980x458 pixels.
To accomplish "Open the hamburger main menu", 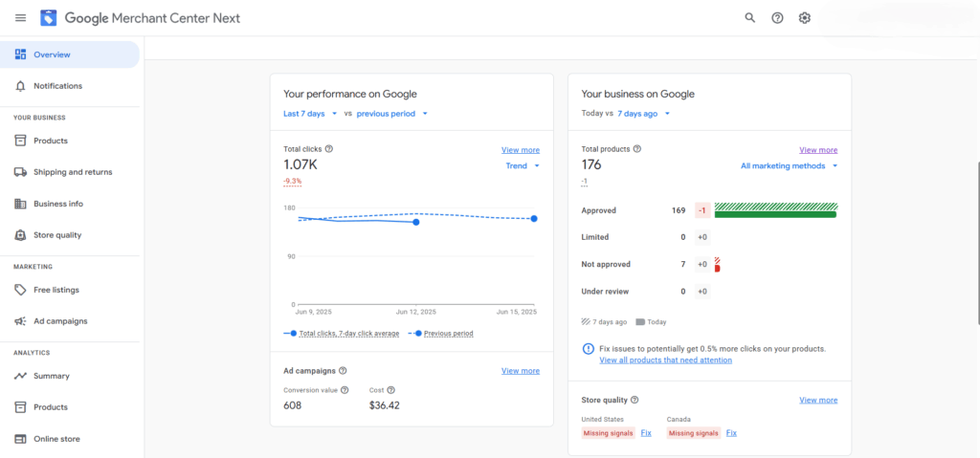I will tap(21, 17).
